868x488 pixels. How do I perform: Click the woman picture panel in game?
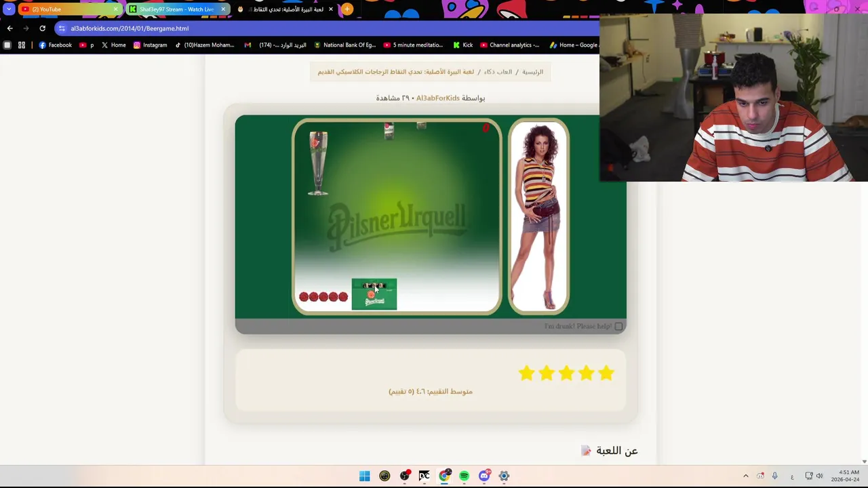[x=538, y=217]
